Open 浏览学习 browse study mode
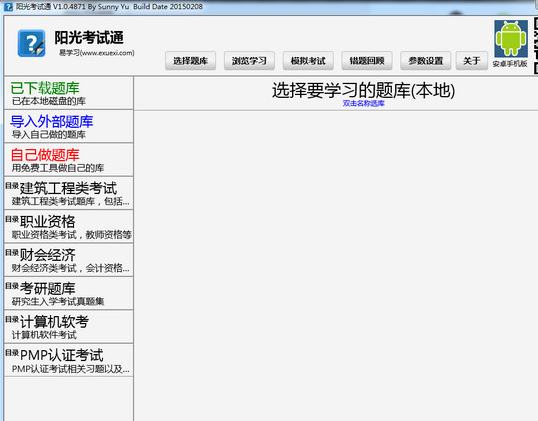538x421 pixels. tap(249, 61)
